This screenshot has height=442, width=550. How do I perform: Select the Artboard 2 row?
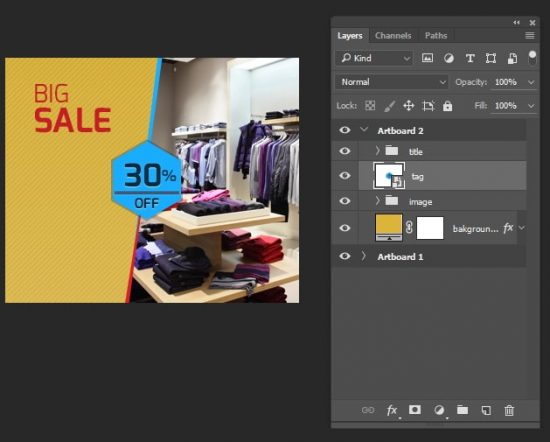click(429, 130)
